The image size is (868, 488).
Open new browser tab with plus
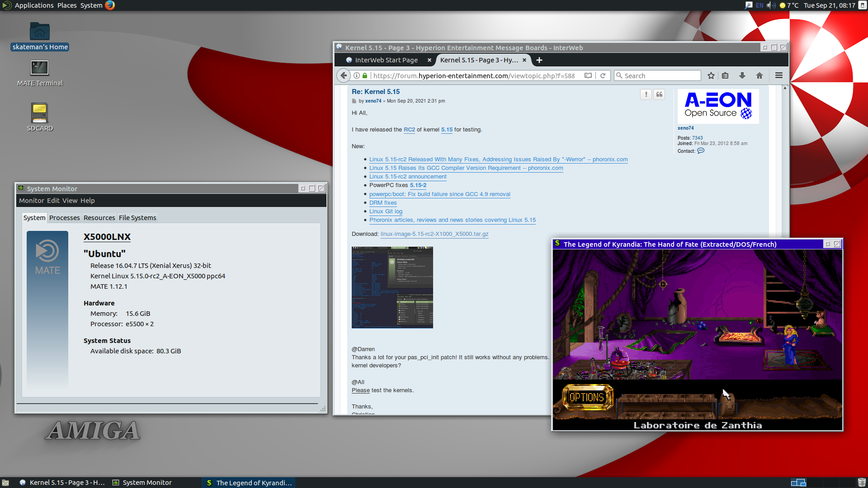tap(539, 60)
